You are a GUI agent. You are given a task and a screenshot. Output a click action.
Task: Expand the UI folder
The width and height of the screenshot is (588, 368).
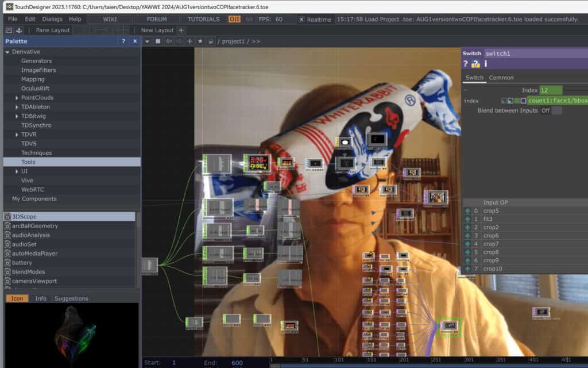17,171
